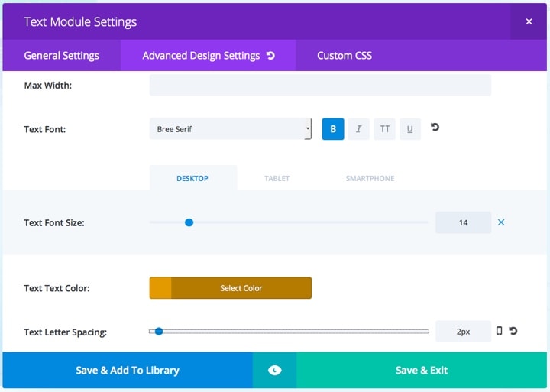Reset Text Font using the undo icon
The width and height of the screenshot is (550, 392).
(435, 127)
